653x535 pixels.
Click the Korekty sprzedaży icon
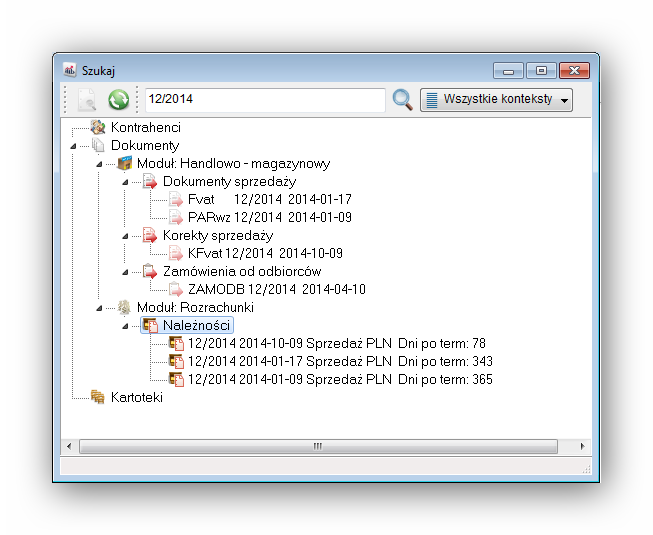tap(150, 235)
